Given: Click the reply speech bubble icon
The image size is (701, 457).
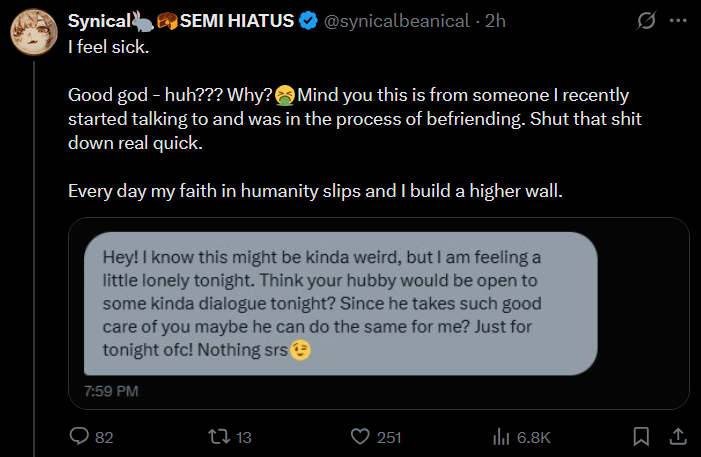Looking at the screenshot, I should 79,436.
